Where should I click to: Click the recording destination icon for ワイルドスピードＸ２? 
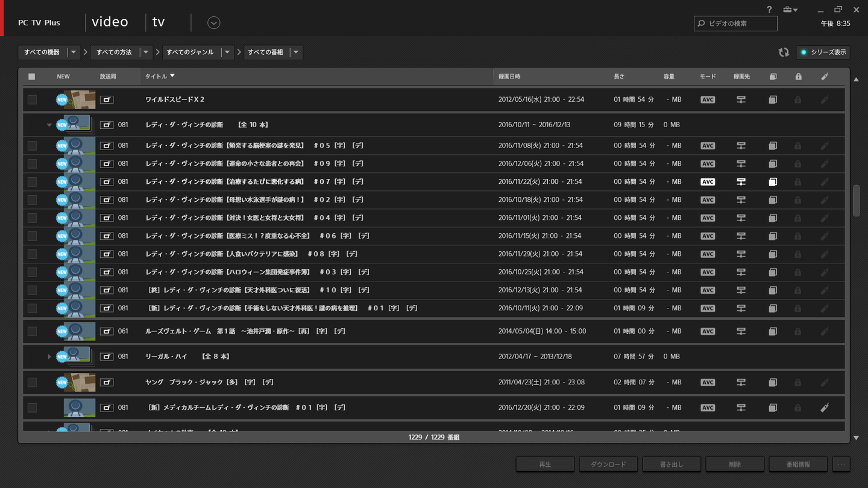click(741, 99)
